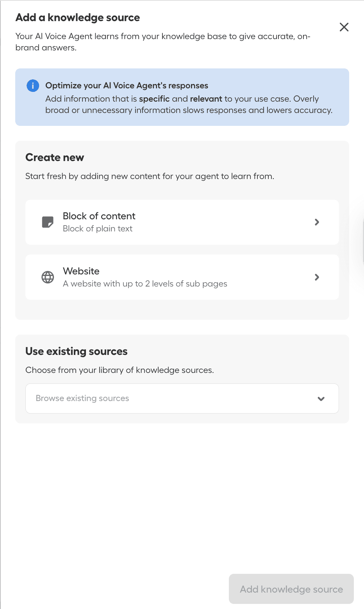Dismiss the dialog using the X icon
Viewport: 364px width, 609px height.
coord(344,27)
